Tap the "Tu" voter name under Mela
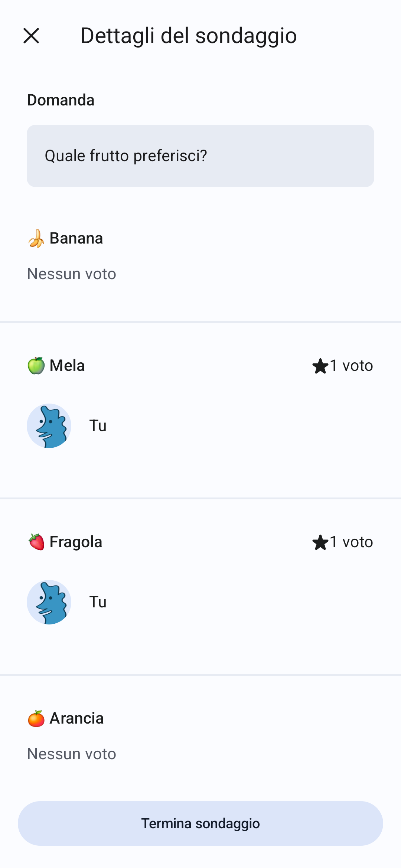The height and width of the screenshot is (868, 401). point(98,426)
